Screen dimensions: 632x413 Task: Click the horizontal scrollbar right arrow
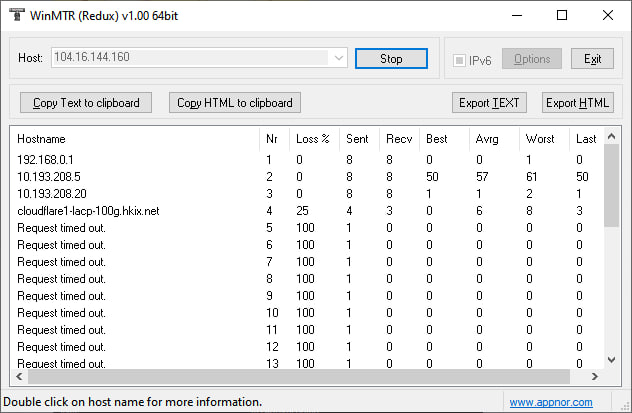tap(595, 376)
